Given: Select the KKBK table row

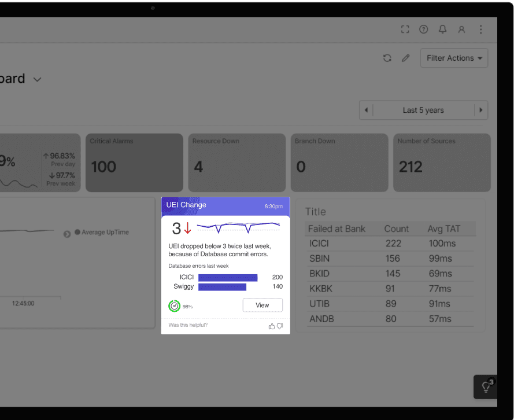Looking at the screenshot, I should pos(390,289).
